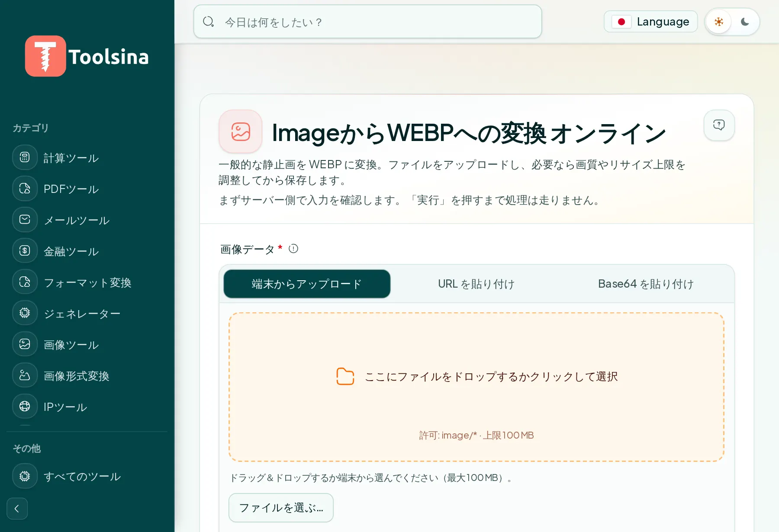Image resolution: width=779 pixels, height=532 pixels.
Task: Open フォーマット変換 category
Action: (x=87, y=282)
